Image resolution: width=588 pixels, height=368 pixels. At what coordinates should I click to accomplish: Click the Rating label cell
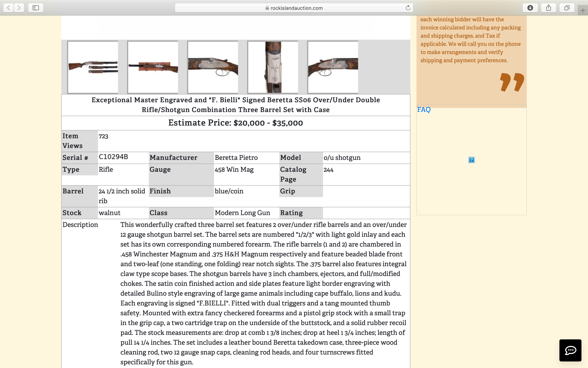(x=301, y=213)
